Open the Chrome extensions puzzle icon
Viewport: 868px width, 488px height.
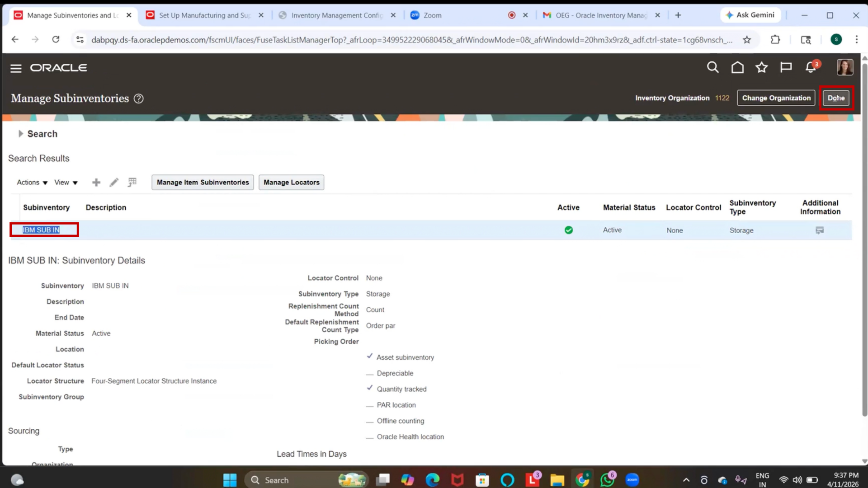(775, 40)
